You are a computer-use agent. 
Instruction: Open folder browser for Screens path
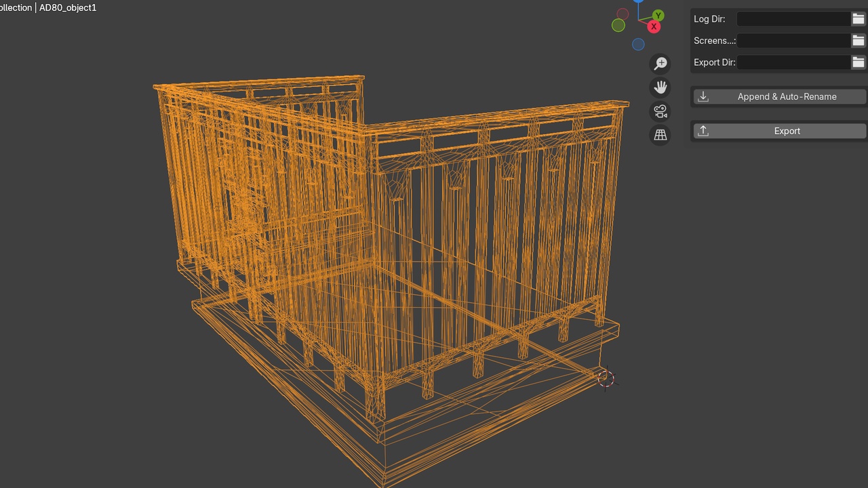click(858, 41)
